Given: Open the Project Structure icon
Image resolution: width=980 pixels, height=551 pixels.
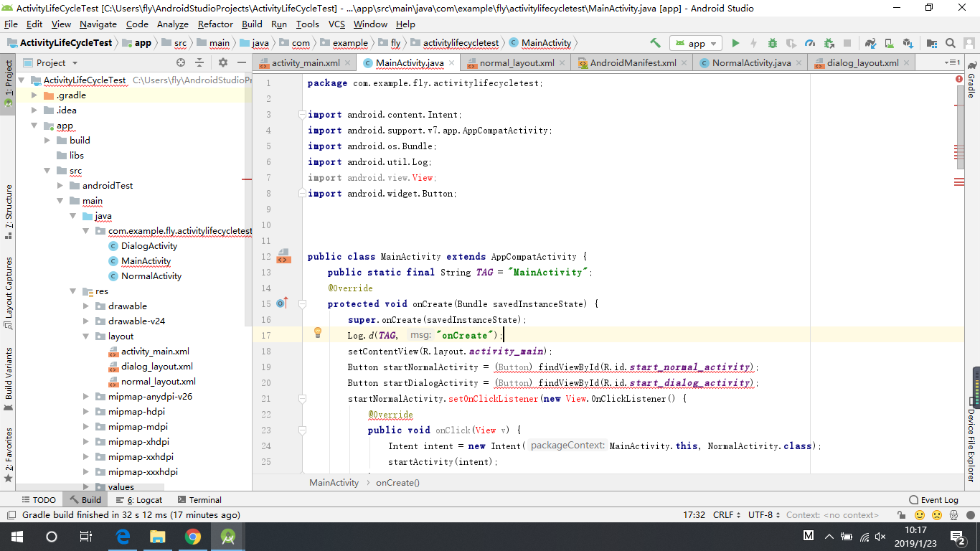Looking at the screenshot, I should coord(932,43).
